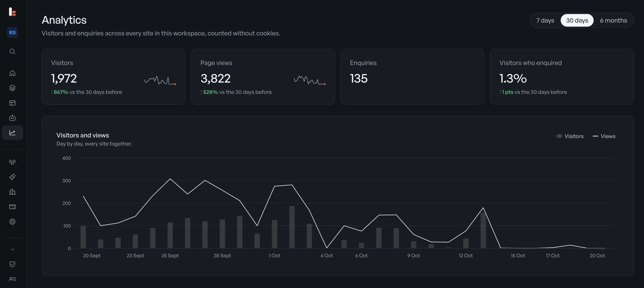The height and width of the screenshot is (288, 644).
Task: Switch range to 6 months
Action: 614,21
